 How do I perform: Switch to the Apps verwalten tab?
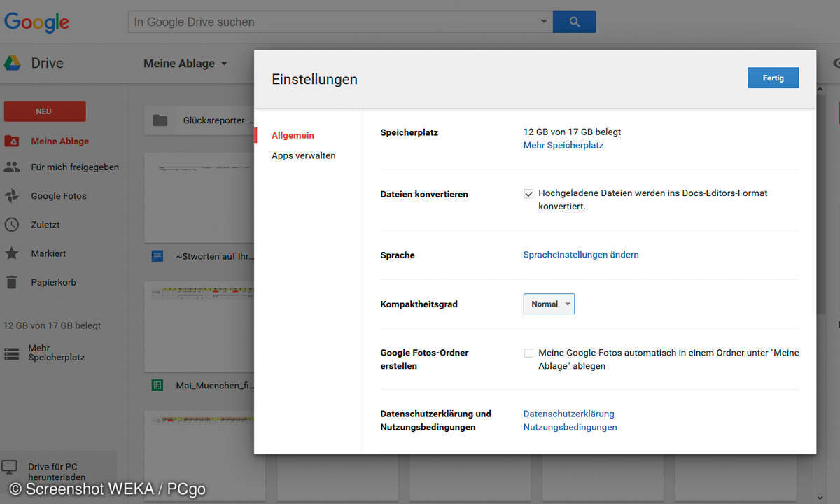304,155
